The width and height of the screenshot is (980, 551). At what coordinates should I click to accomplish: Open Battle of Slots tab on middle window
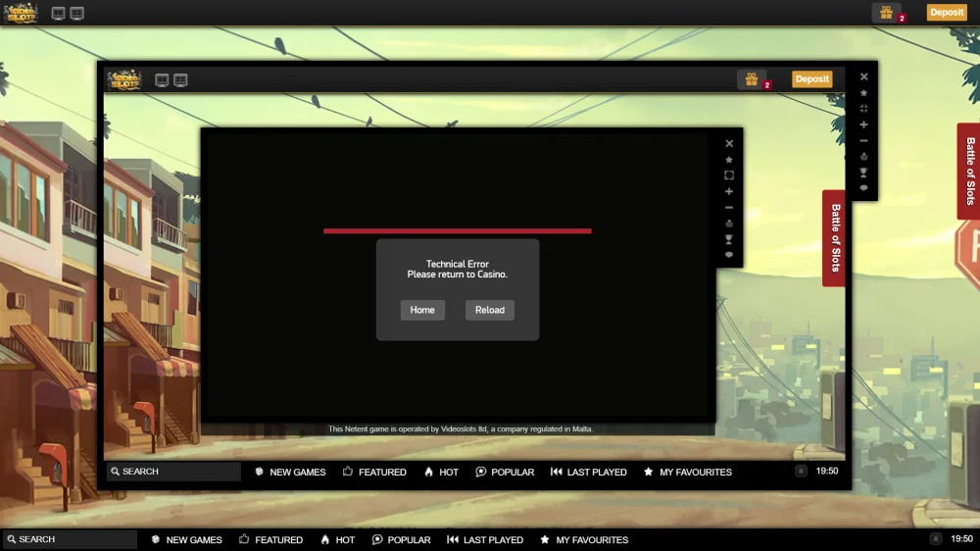[x=834, y=237]
